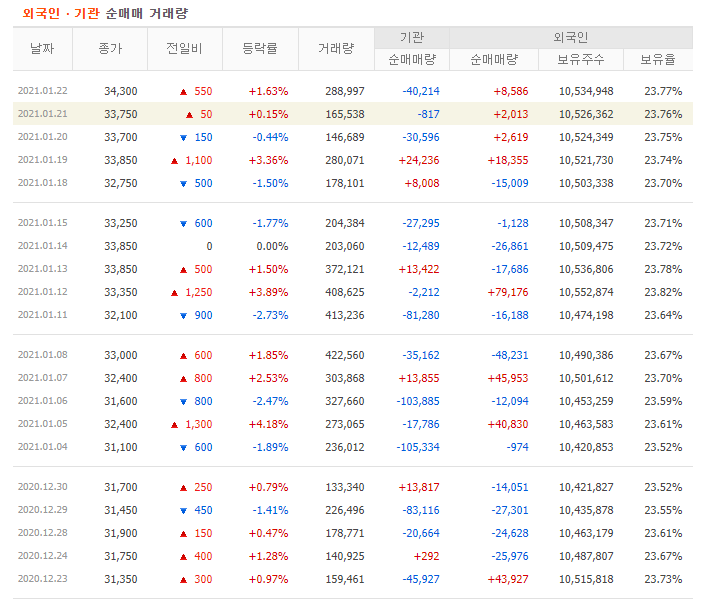Click the volume 133,340
Screen dimensions: 701x609
coord(345,487)
